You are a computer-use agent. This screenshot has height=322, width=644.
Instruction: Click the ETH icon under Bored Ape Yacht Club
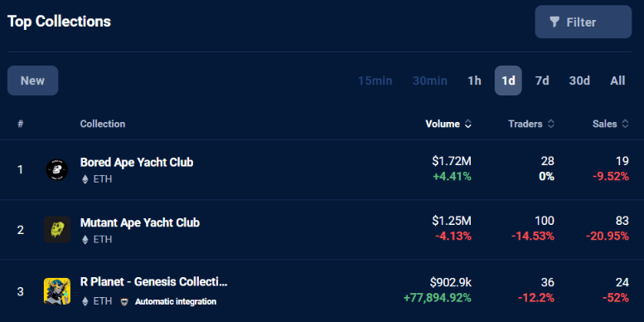click(x=85, y=179)
